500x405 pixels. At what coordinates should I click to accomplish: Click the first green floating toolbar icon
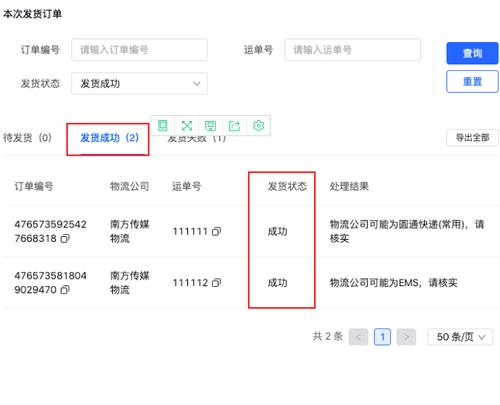(x=163, y=126)
